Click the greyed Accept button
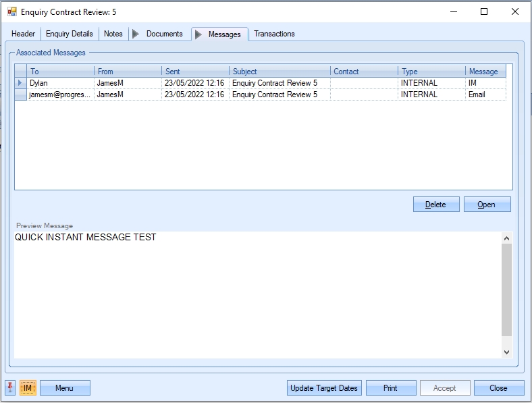This screenshot has width=532, height=403. [x=445, y=387]
